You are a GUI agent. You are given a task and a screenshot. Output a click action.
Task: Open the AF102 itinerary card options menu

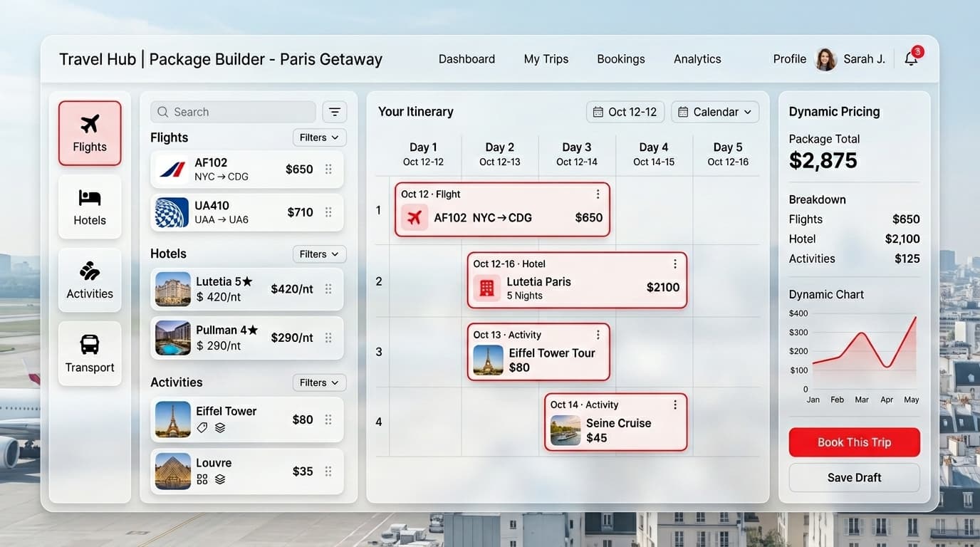(598, 194)
